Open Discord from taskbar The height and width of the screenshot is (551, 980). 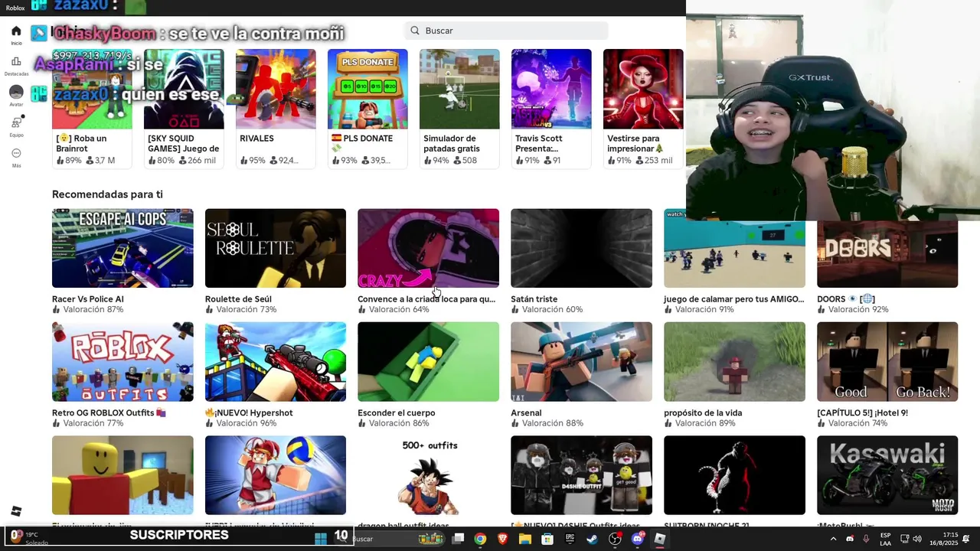pyautogui.click(x=638, y=539)
